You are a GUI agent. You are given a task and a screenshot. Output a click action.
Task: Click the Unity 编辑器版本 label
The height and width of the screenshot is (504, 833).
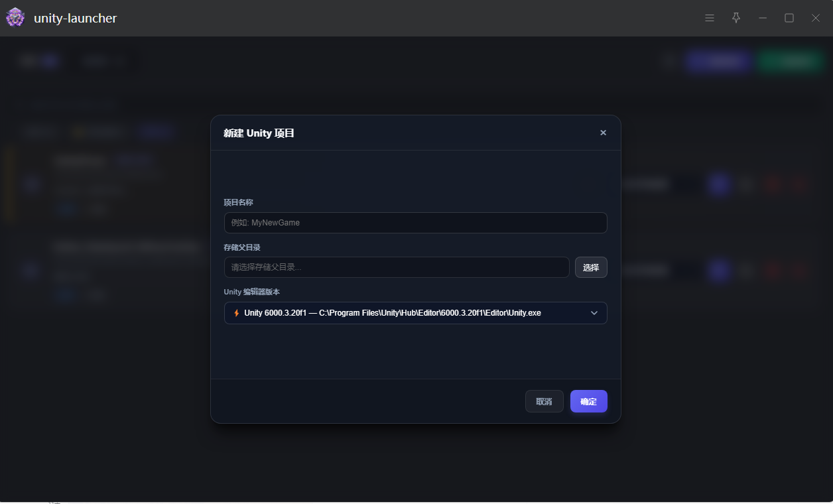pyautogui.click(x=252, y=292)
